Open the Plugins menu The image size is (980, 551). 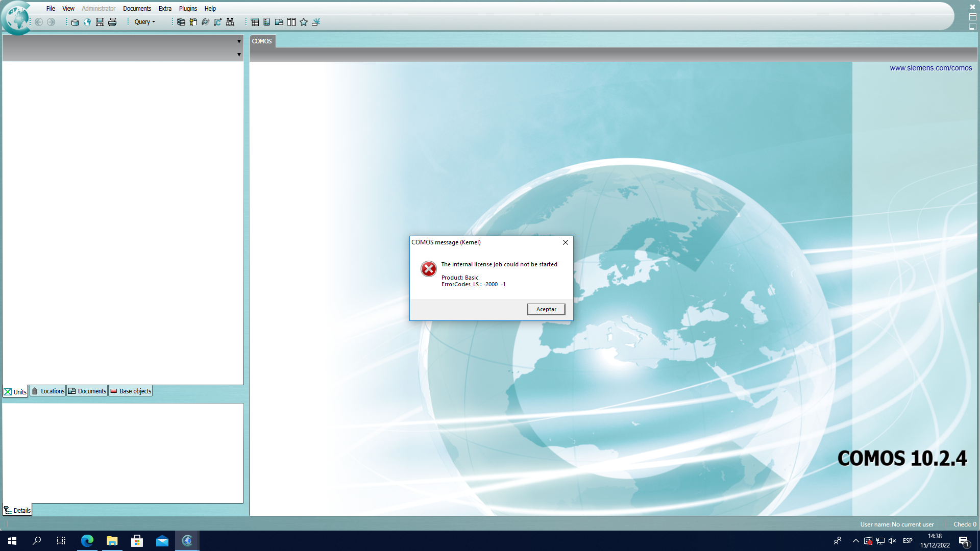coord(188,9)
